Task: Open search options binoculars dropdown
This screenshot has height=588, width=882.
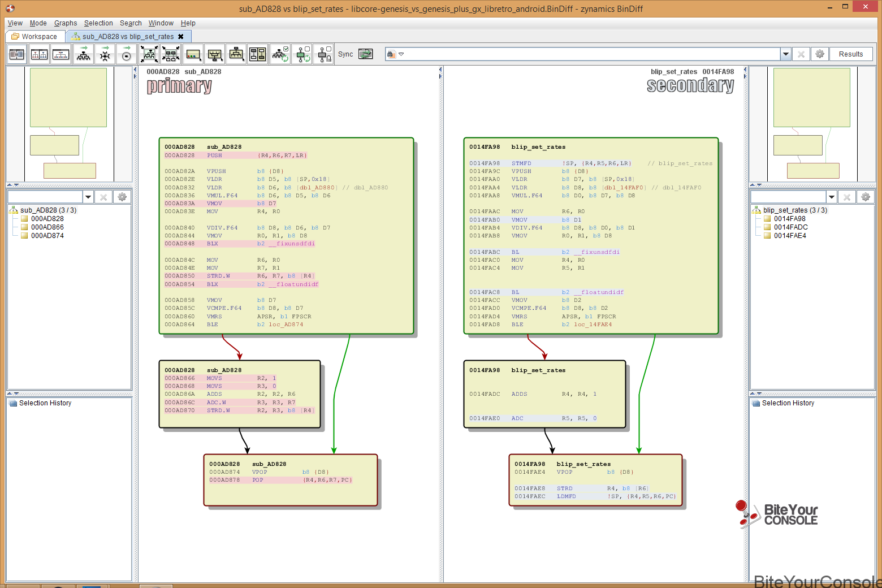Action: 395,54
